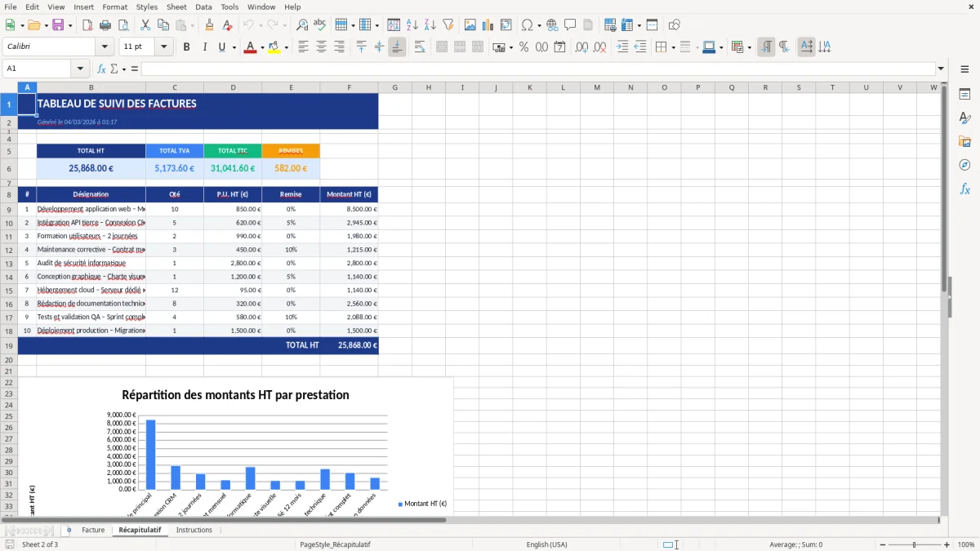Apply yellow background color swatch
This screenshot has height=551, width=980.
tap(274, 47)
